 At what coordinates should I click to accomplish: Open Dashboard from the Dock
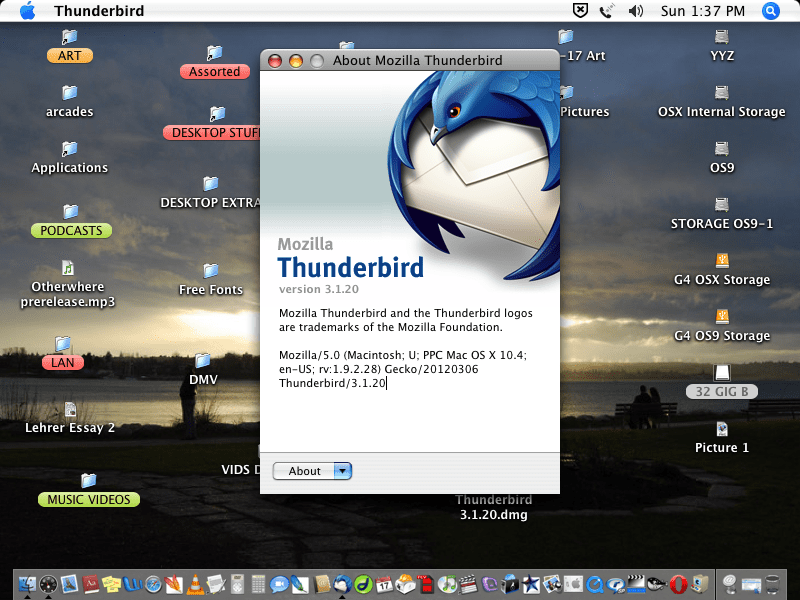48,584
